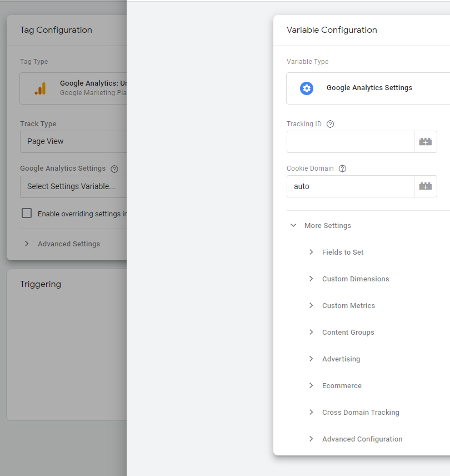Open the Select Settings Variable dropdown
The height and width of the screenshot is (476, 450).
[73, 186]
